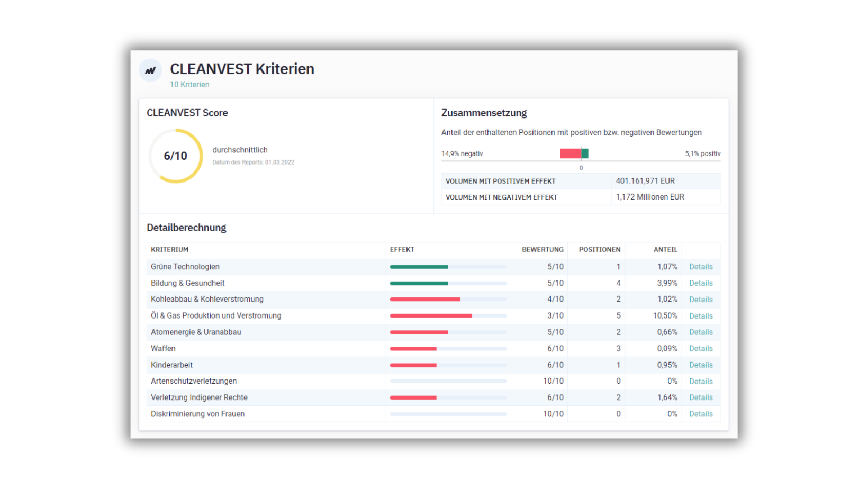Open Details for Bildung & Gesundheit
This screenshot has width=868, height=489.
(x=701, y=283)
